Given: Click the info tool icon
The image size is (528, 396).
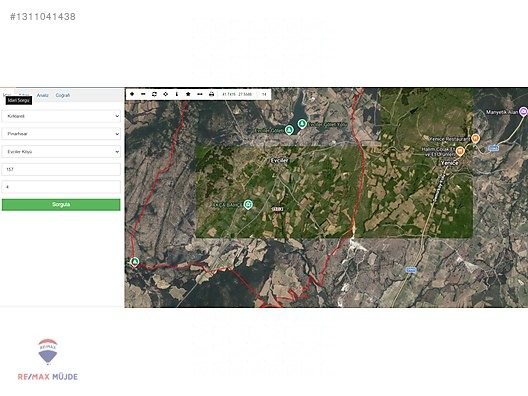Looking at the screenshot, I should (x=177, y=94).
